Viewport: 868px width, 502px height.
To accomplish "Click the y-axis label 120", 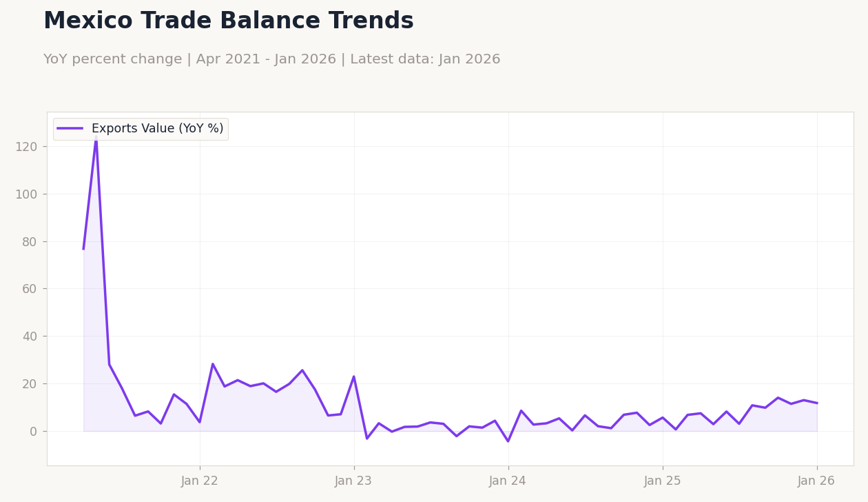I will (x=26, y=147).
